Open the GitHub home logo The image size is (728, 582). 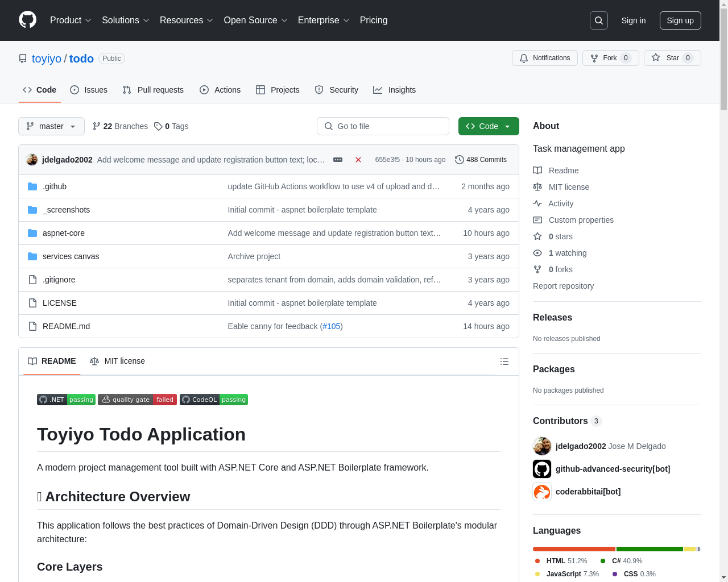coord(28,20)
